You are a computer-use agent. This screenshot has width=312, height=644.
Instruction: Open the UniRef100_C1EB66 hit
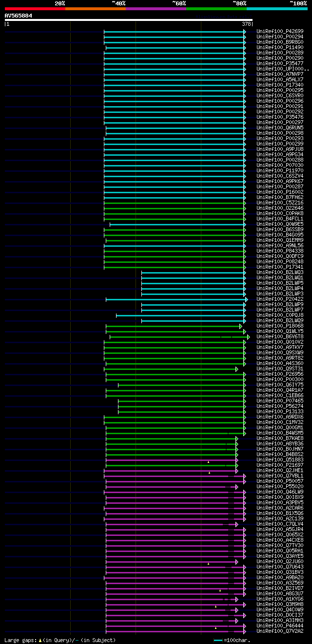280,395
